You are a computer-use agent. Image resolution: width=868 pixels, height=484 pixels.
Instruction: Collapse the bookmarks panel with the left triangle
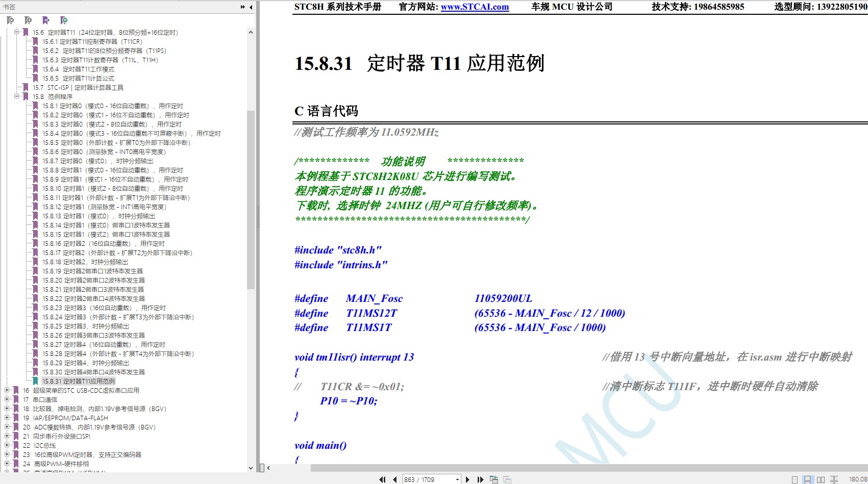251,7
